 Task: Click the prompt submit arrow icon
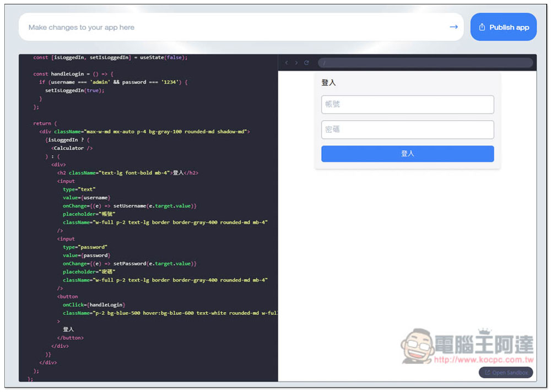(453, 27)
